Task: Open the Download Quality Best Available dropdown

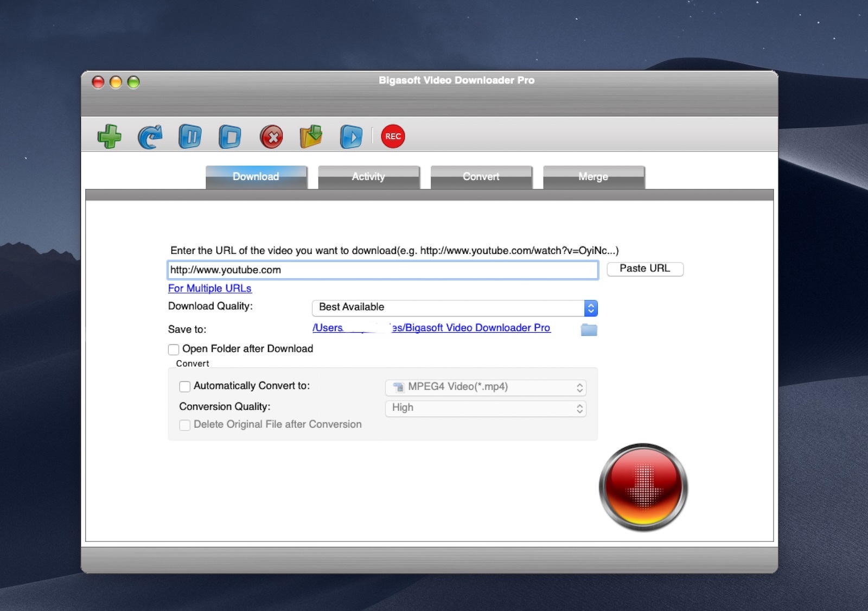Action: click(x=455, y=308)
